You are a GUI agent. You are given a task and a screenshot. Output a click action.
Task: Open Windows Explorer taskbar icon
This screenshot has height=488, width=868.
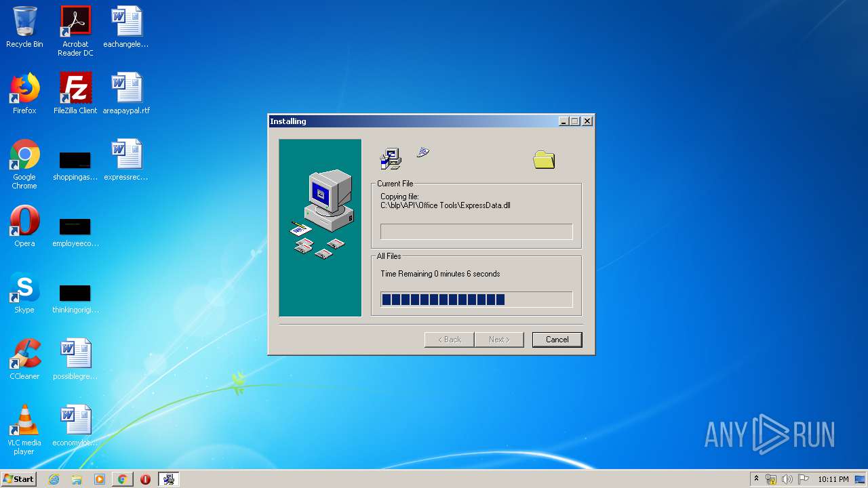[x=77, y=479]
